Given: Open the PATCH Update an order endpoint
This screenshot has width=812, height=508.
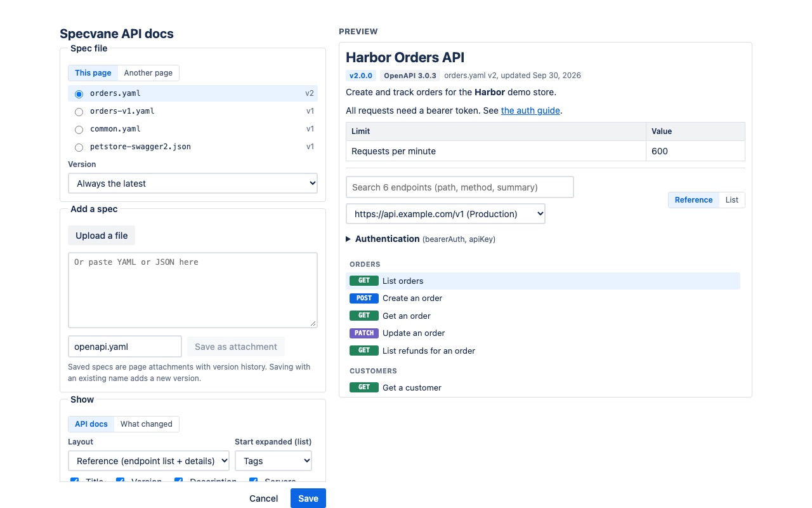Looking at the screenshot, I should [x=543, y=333].
